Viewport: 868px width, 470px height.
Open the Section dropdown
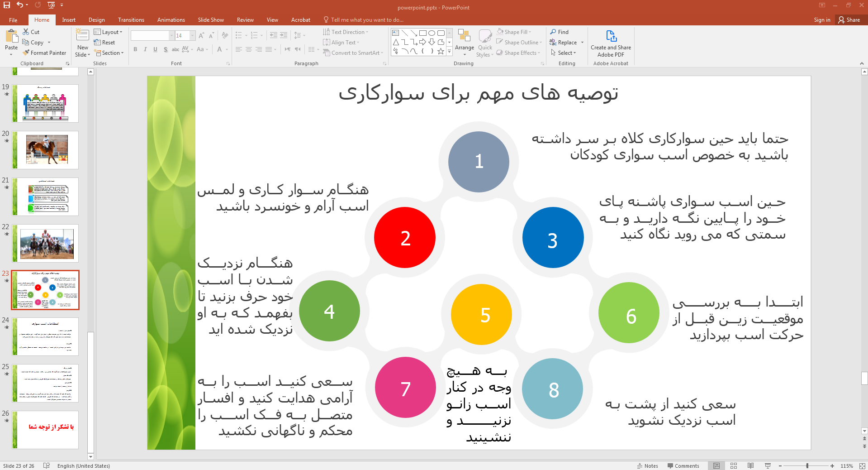pyautogui.click(x=109, y=53)
